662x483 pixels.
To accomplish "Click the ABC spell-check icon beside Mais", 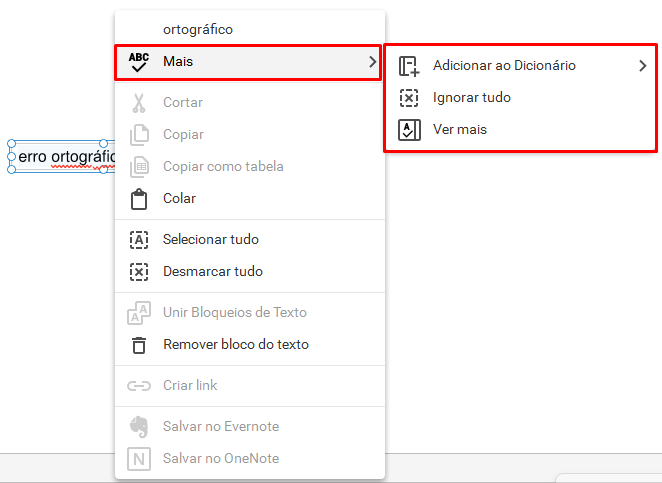I will [138, 62].
